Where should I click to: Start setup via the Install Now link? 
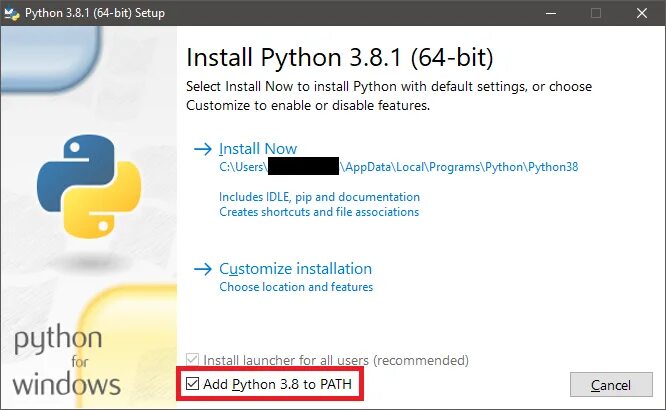(258, 149)
